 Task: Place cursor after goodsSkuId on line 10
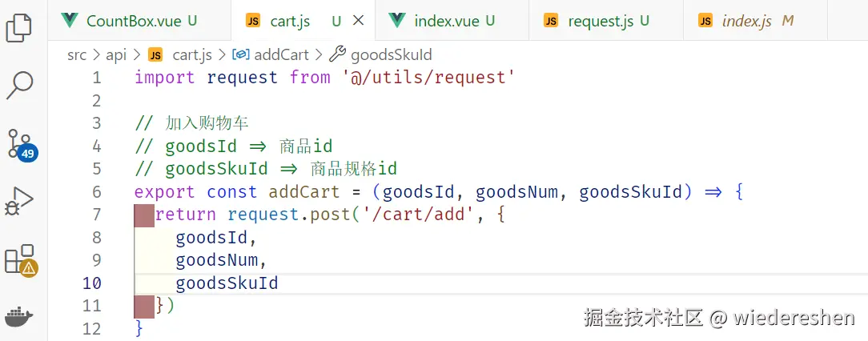(279, 283)
